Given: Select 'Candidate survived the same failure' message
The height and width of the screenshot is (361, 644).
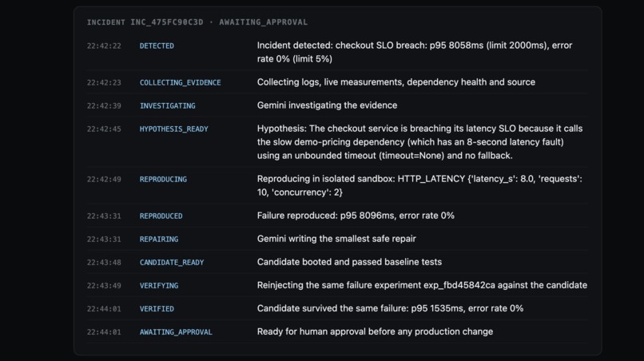Looking at the screenshot, I should (x=390, y=308).
